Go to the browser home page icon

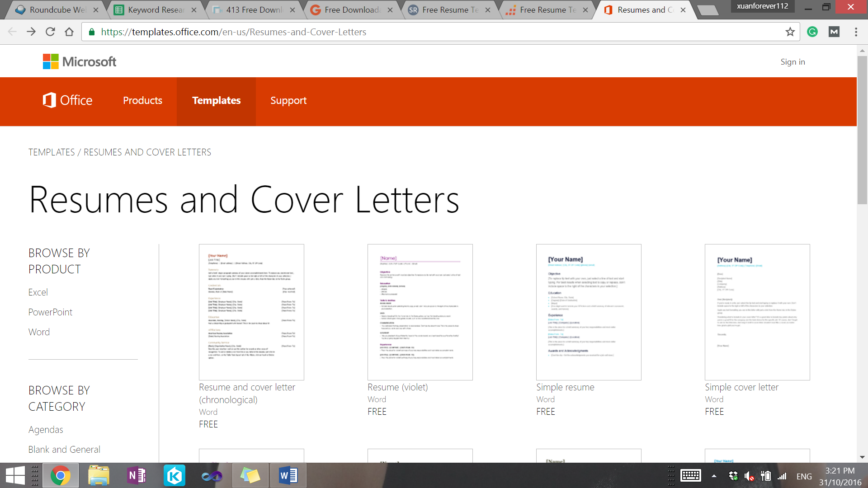69,32
